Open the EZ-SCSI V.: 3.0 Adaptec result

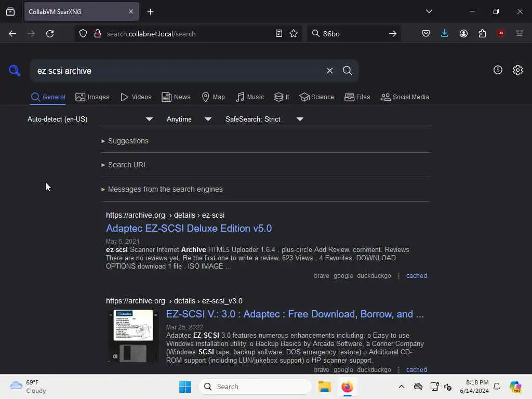[295, 314]
